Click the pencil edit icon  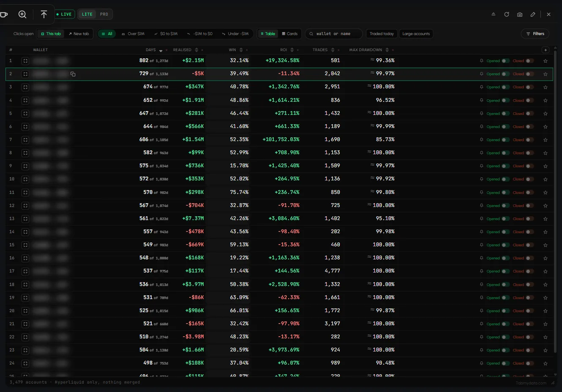pos(533,14)
